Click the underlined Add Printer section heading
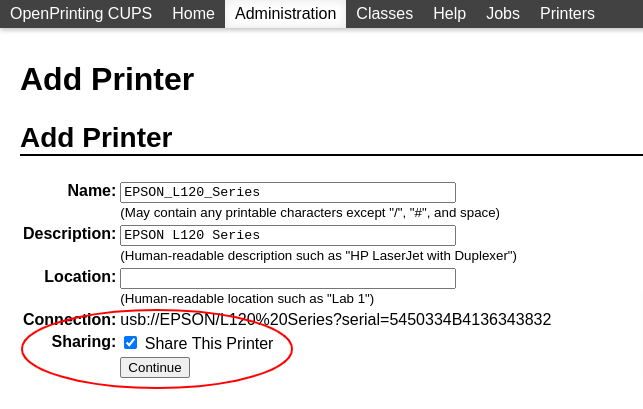Image resolution: width=643 pixels, height=409 pixels. click(x=96, y=137)
